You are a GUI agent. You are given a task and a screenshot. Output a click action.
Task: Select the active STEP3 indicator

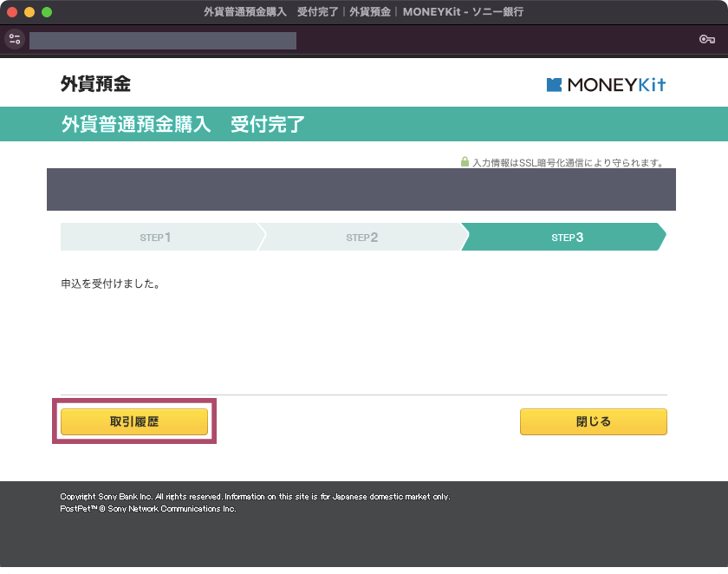coord(563,237)
